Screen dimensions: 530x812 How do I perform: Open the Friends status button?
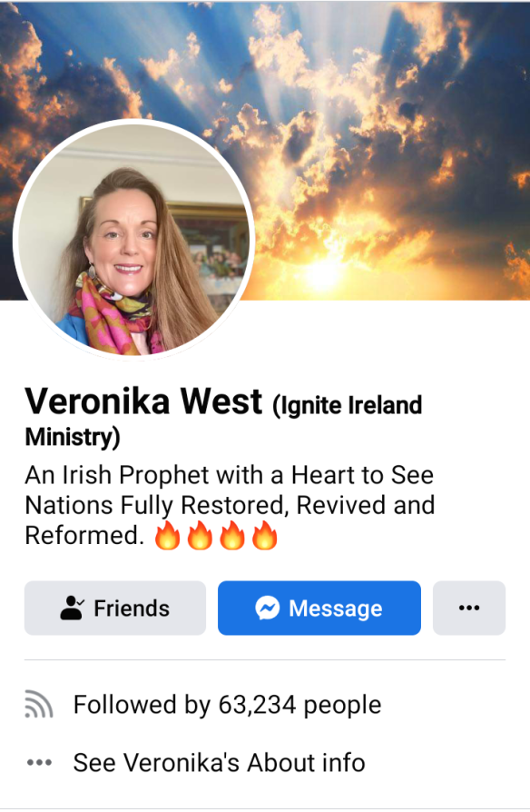(x=115, y=608)
